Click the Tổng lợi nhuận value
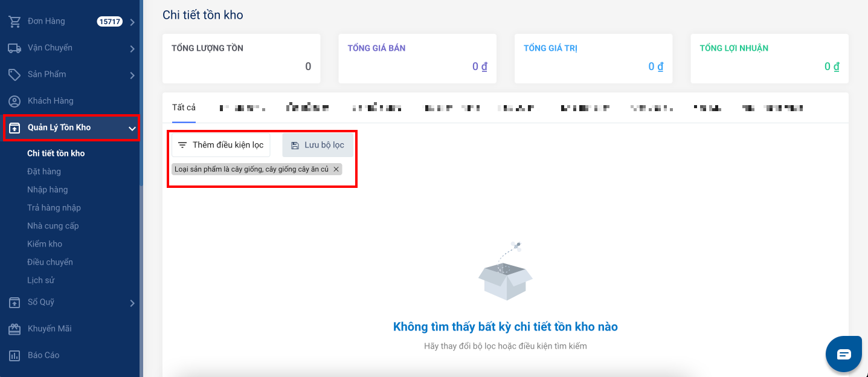Screen dimensions: 868x377 832,66
